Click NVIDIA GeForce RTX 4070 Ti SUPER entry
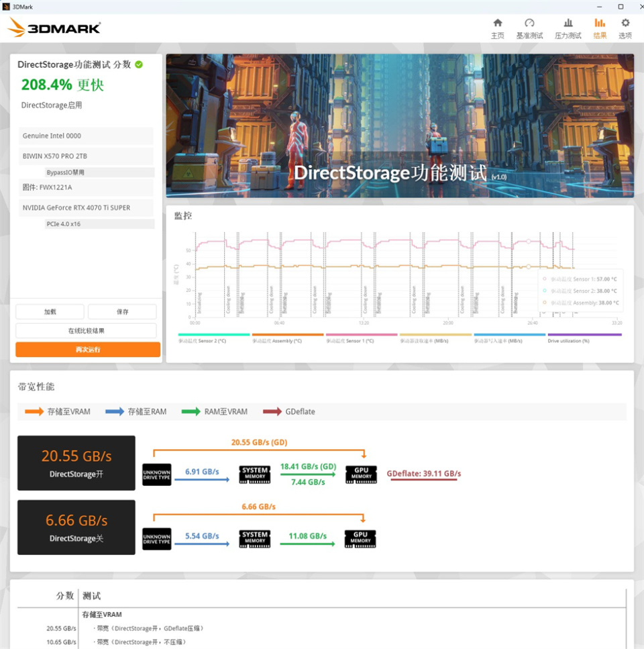Image resolution: width=644 pixels, height=649 pixels. pos(86,207)
